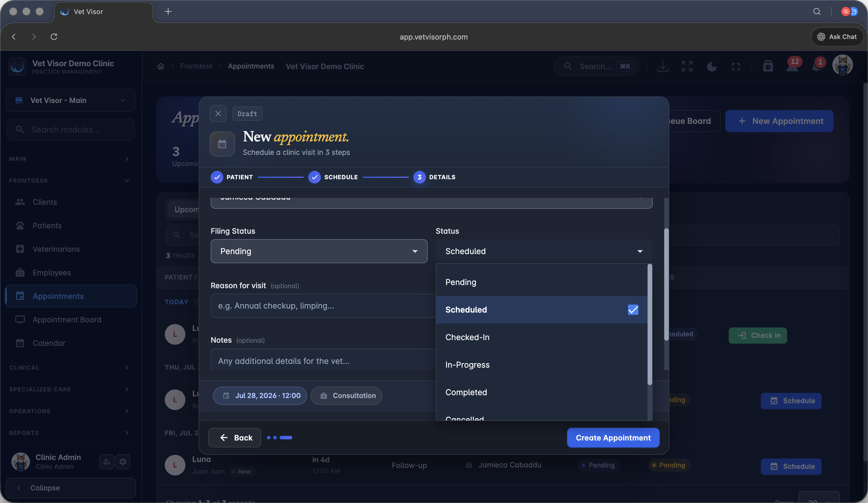The image size is (868, 503).
Task: Click the switch-user icon by Clinic Admin
Action: coord(107,461)
